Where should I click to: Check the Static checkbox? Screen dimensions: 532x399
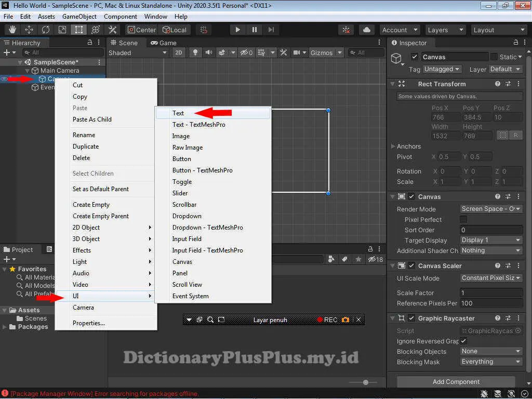[494, 57]
